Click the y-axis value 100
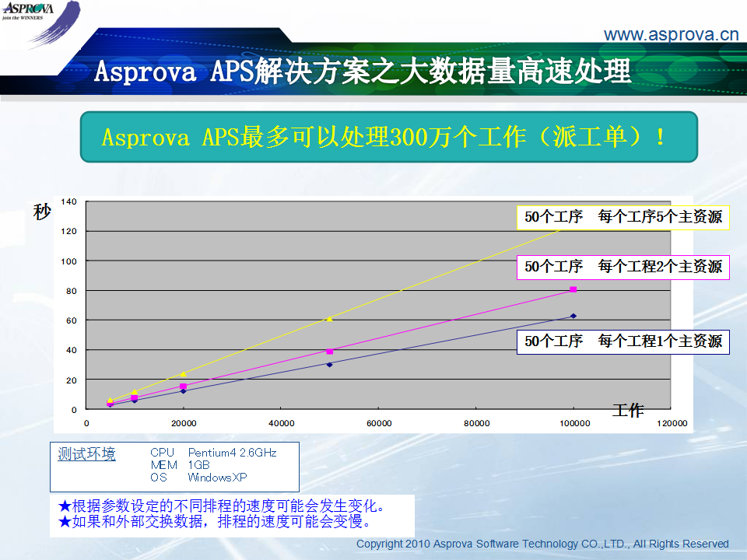The height and width of the screenshot is (560, 747). click(69, 261)
